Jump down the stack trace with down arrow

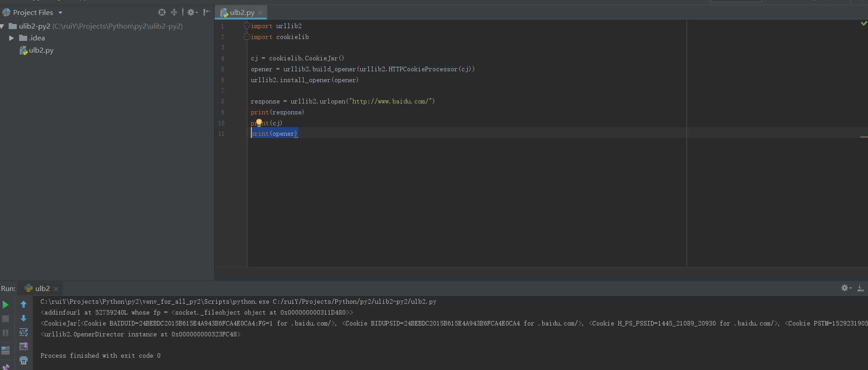[24, 318]
